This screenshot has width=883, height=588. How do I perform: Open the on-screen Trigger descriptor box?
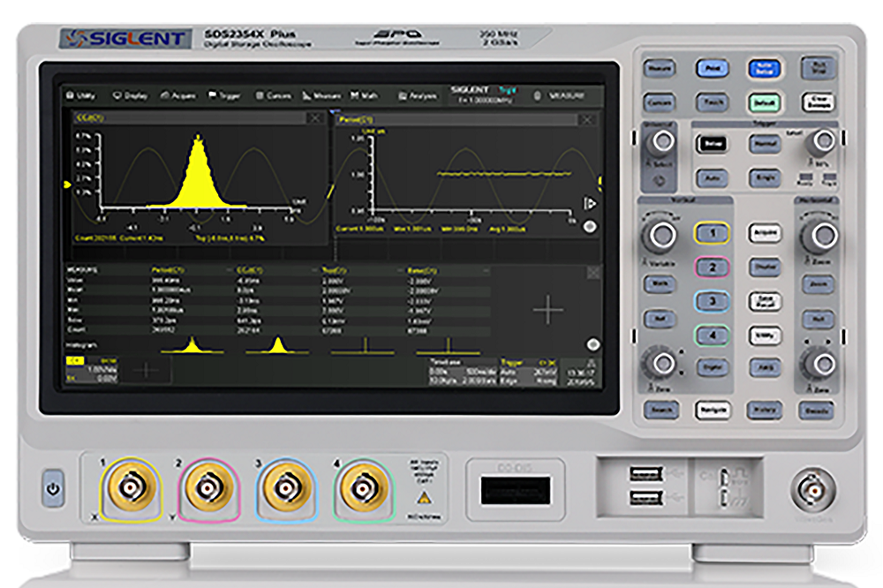coord(528,372)
